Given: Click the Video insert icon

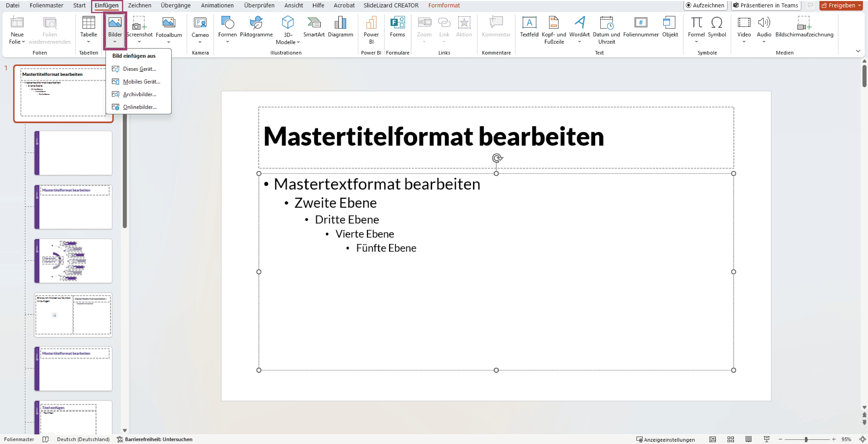Looking at the screenshot, I should (744, 23).
